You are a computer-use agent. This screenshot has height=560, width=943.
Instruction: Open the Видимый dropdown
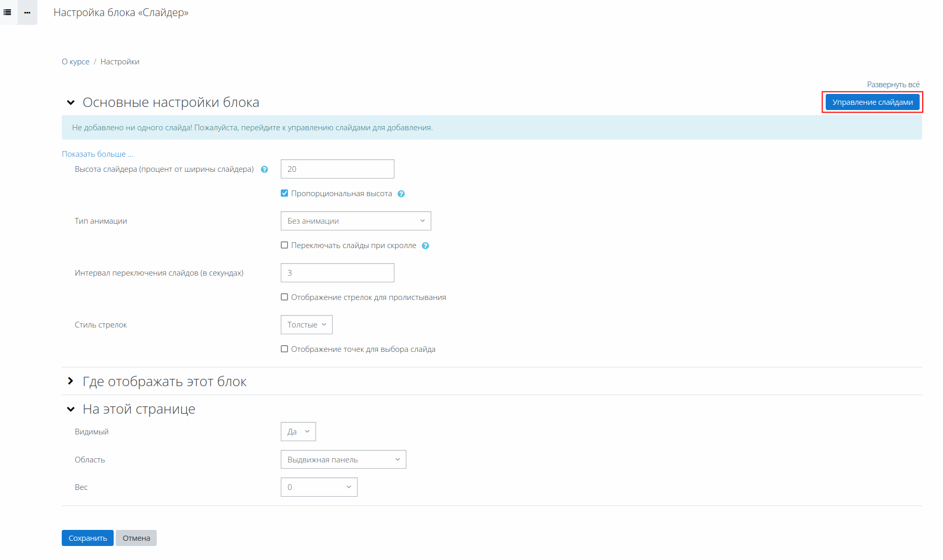click(298, 431)
